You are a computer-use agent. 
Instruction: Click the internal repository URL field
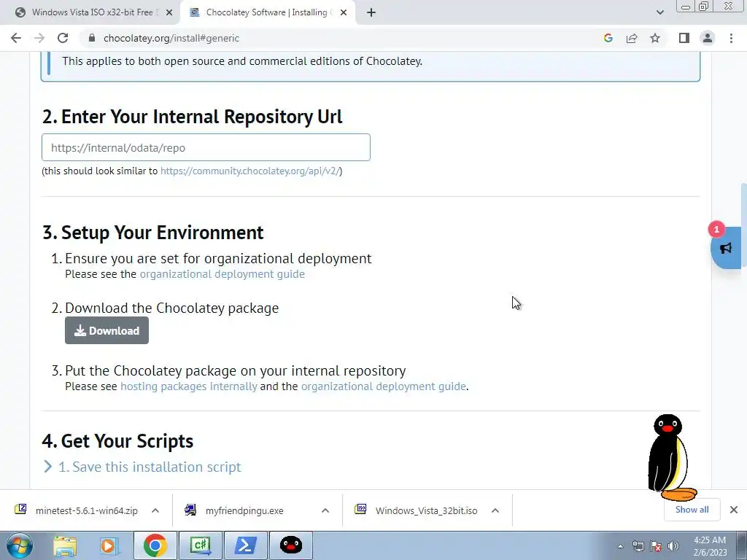click(206, 147)
